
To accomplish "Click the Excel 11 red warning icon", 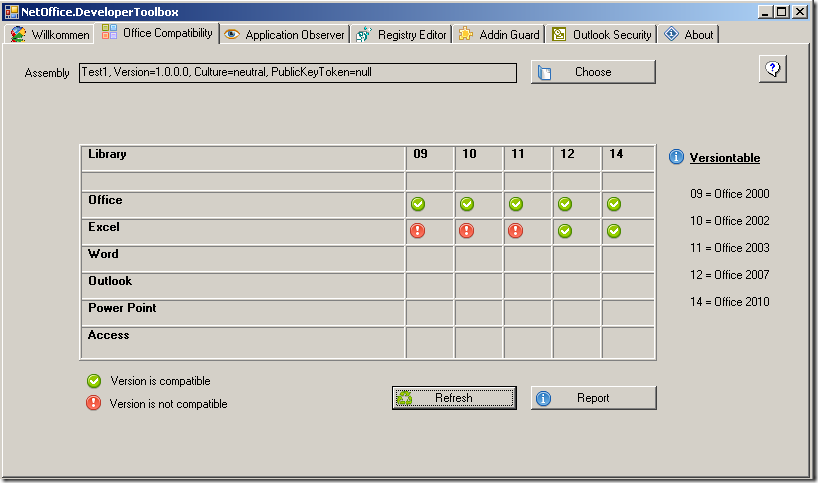I will pyautogui.click(x=516, y=231).
